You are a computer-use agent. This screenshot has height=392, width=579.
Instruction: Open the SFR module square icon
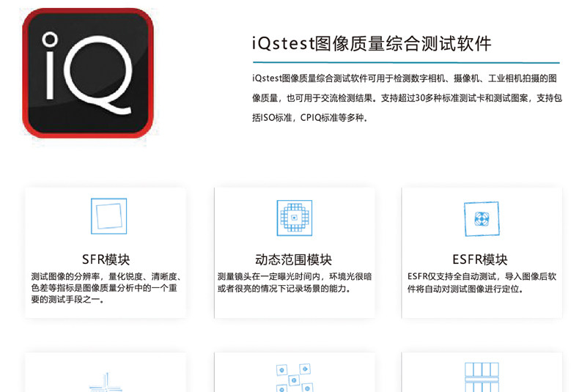(109, 216)
